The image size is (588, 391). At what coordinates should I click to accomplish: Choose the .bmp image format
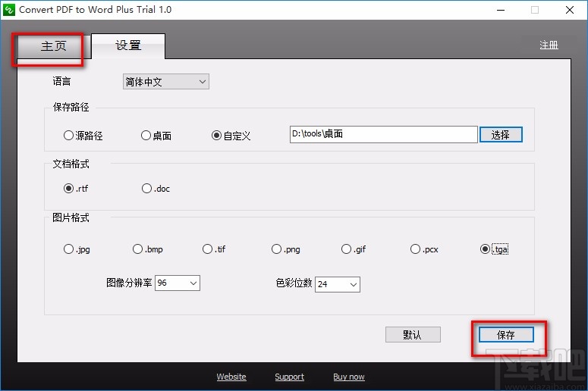coord(148,249)
